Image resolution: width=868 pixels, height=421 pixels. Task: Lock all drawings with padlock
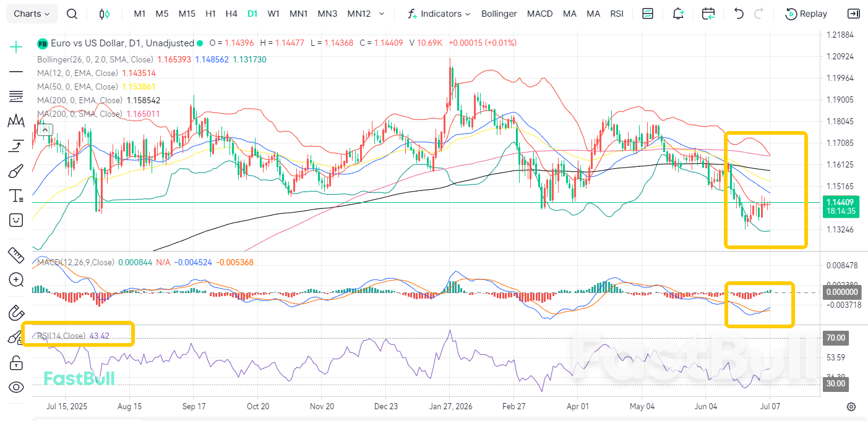tap(16, 363)
